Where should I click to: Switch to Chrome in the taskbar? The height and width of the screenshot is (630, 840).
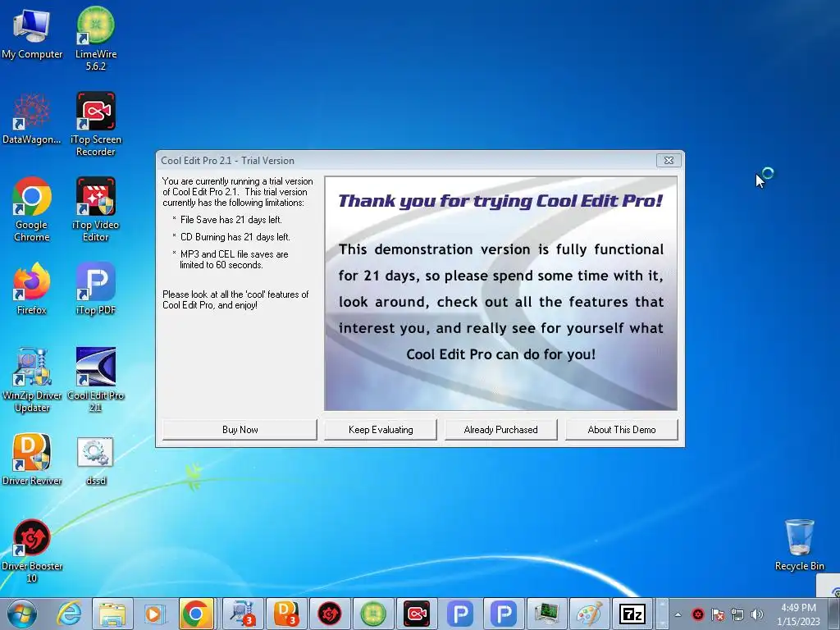[x=195, y=614]
